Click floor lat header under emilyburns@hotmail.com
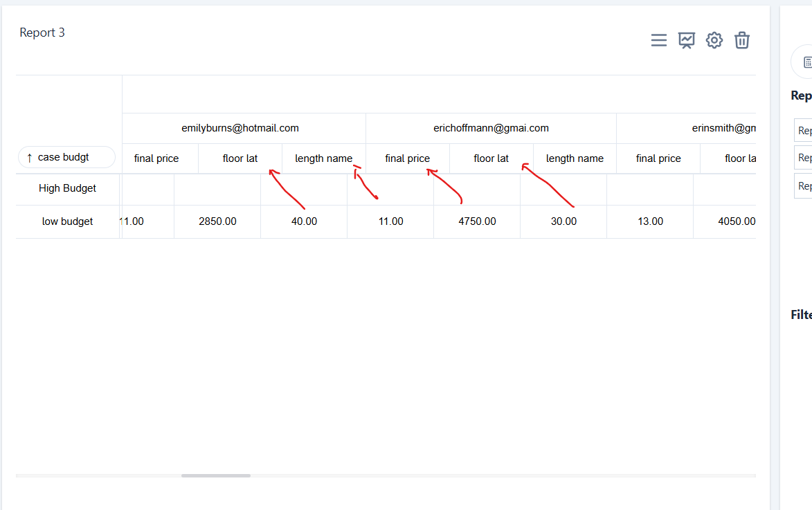 click(x=240, y=158)
